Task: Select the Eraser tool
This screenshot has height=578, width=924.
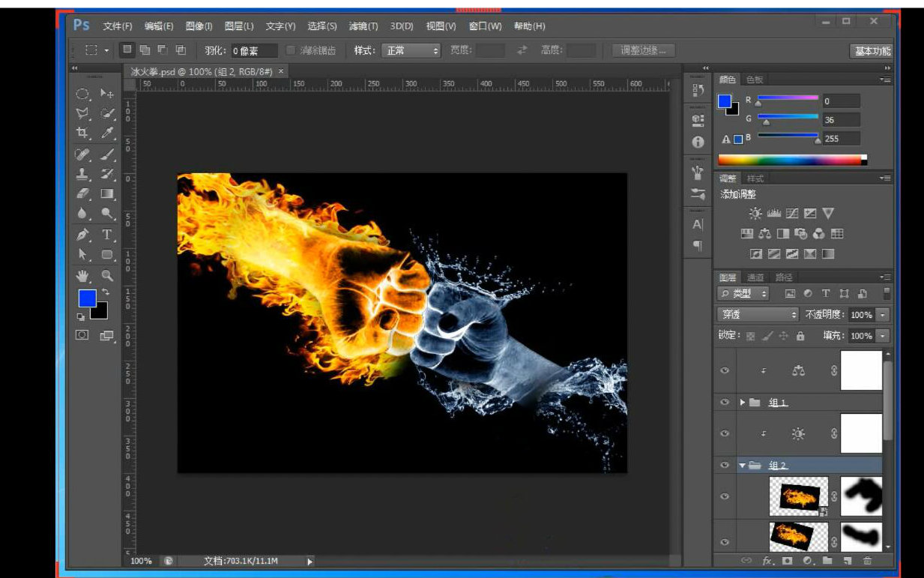Action: pyautogui.click(x=82, y=193)
